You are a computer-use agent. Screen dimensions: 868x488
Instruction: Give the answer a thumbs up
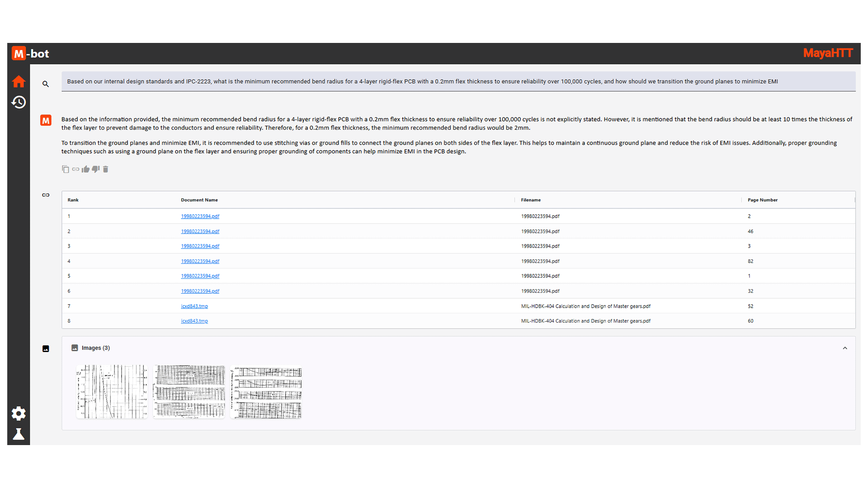[x=85, y=169]
